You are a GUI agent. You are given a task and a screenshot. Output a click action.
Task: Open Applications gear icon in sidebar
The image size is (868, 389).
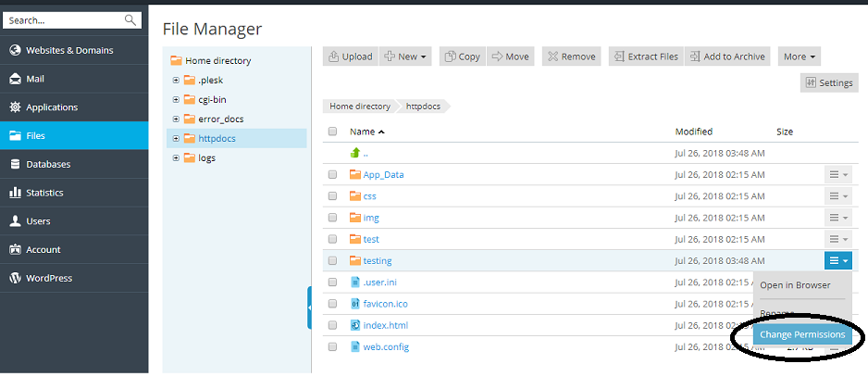[x=15, y=107]
